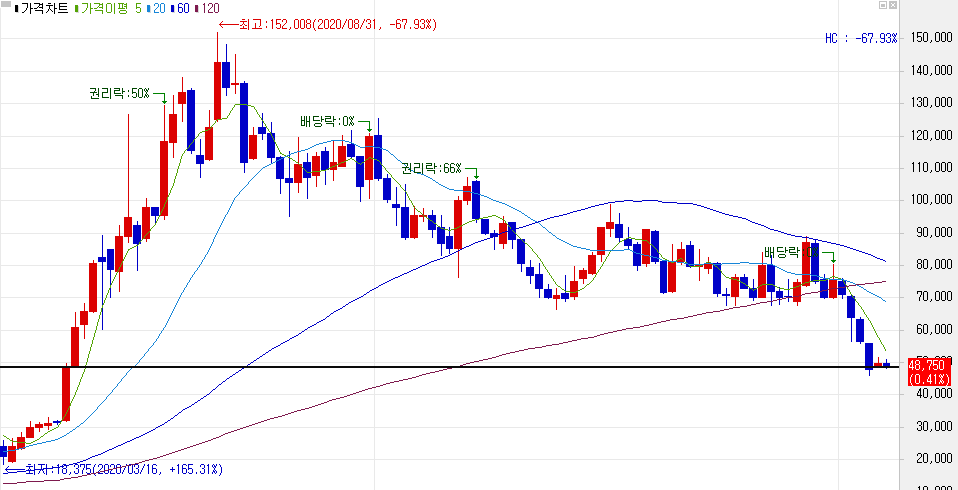The width and height of the screenshot is (958, 490).
Task: Click the 80,000 price axis label
Action: tap(932, 265)
